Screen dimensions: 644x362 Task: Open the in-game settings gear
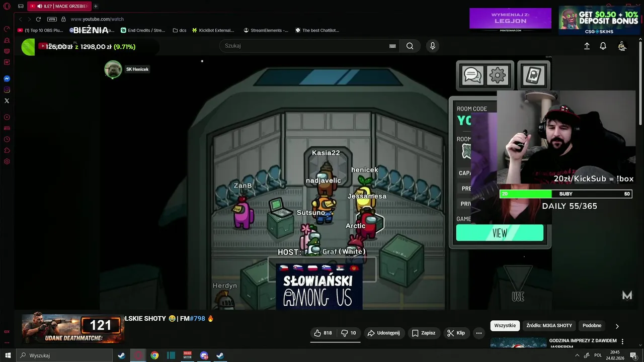pos(497,76)
